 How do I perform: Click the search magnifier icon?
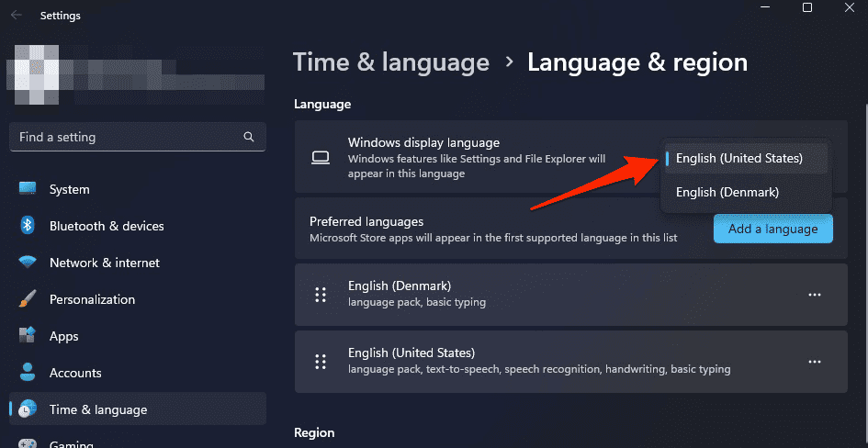[249, 137]
